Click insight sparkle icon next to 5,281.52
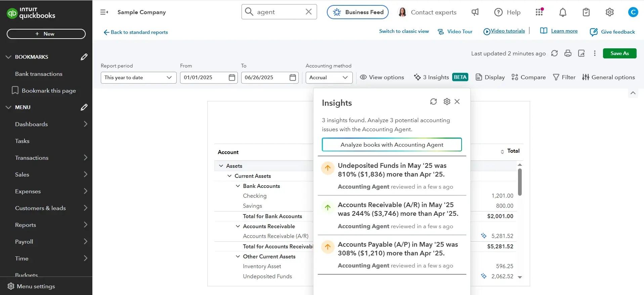Screen dimensions: 644x295 pos(484,236)
